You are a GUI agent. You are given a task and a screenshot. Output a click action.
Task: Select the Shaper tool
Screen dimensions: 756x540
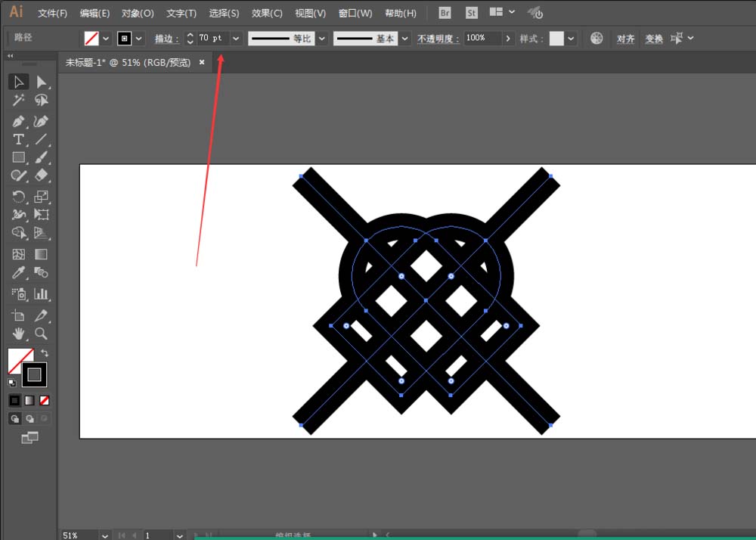pyautogui.click(x=18, y=175)
